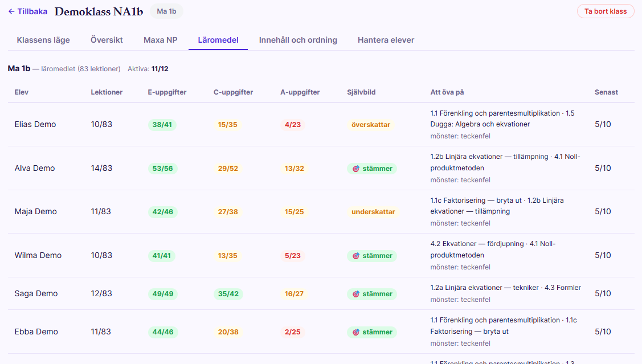Sort by the Elev column header
This screenshot has height=364, width=642.
(x=22, y=92)
